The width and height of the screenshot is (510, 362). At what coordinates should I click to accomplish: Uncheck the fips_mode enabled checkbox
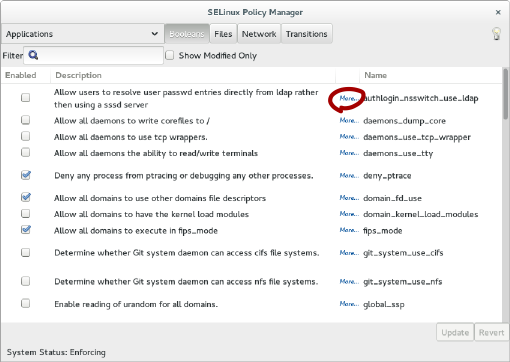(x=26, y=230)
